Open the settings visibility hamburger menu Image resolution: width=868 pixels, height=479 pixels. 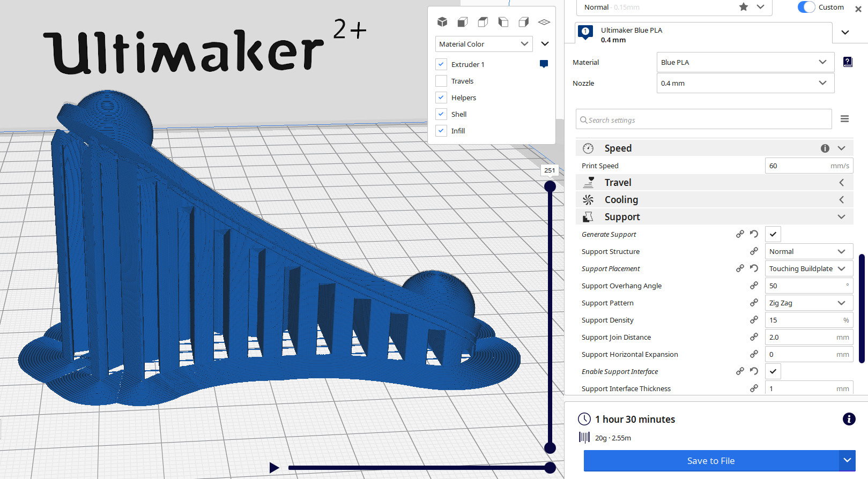[844, 119]
